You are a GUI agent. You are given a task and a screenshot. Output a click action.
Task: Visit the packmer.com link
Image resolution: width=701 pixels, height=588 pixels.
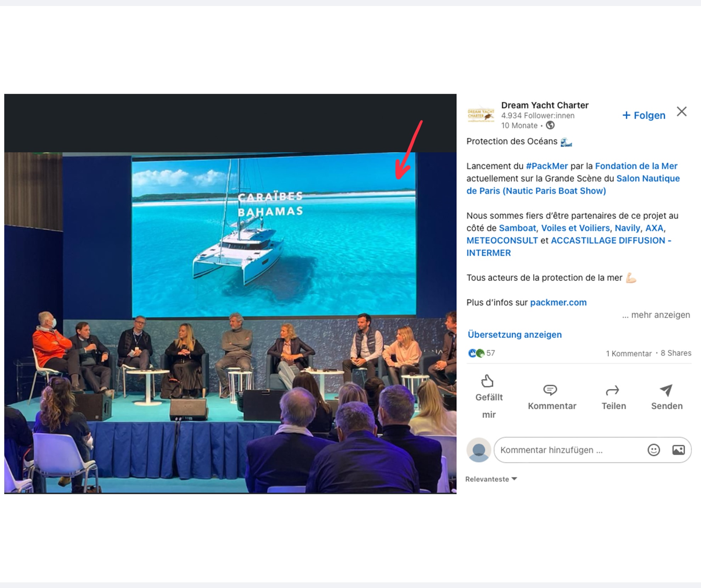click(558, 303)
